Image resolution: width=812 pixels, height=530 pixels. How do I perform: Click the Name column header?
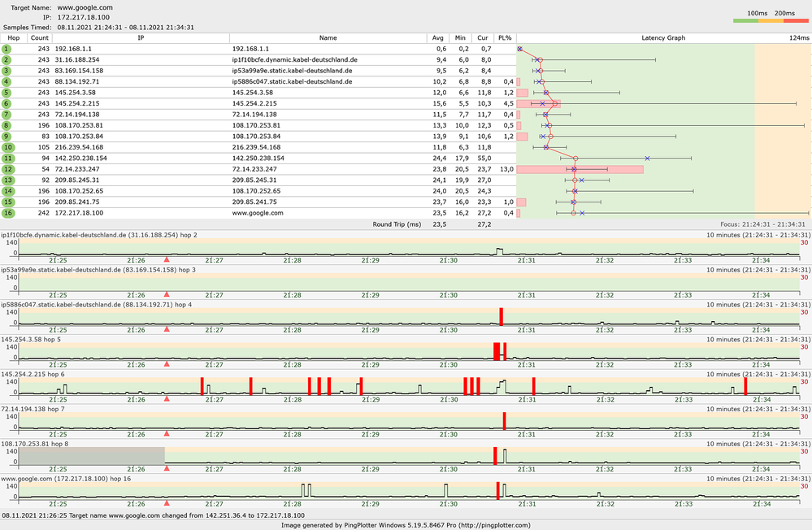pos(328,38)
